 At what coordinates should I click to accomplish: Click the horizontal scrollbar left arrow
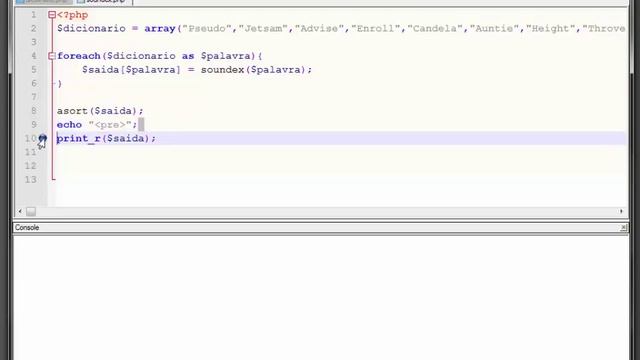(x=20, y=211)
